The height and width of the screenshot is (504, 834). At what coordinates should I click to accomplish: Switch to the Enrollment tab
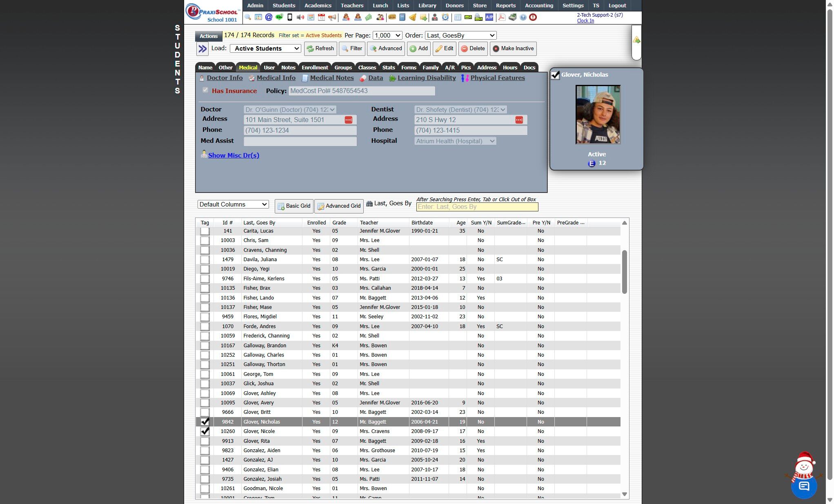coord(314,67)
